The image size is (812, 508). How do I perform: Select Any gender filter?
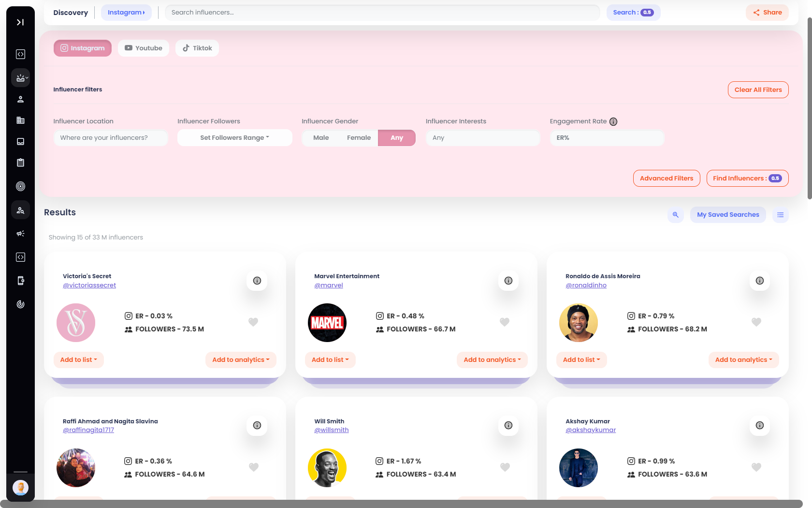(397, 138)
